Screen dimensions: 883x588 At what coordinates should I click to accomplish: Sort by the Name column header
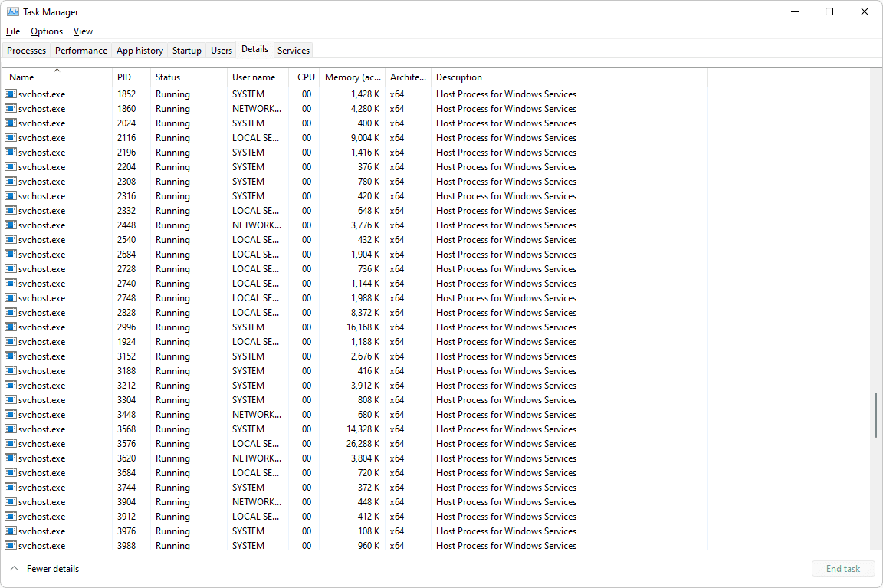click(57, 77)
